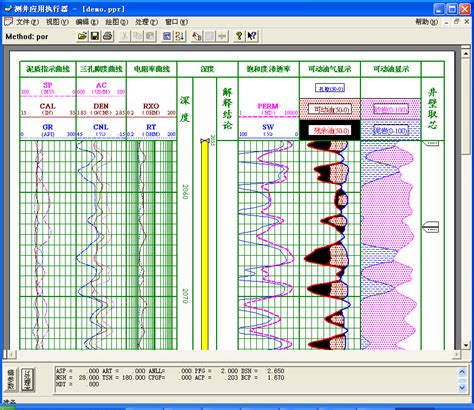Click the text label AB tool icon
This screenshot has width=474, height=410.
pos(197,36)
